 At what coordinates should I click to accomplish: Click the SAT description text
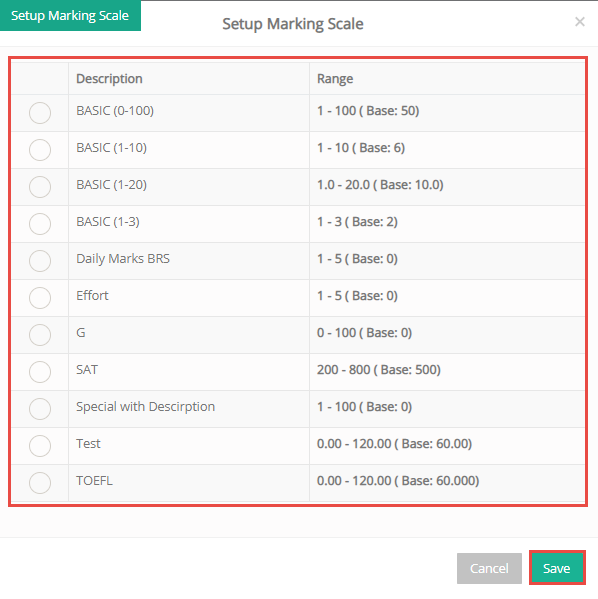[87, 370]
